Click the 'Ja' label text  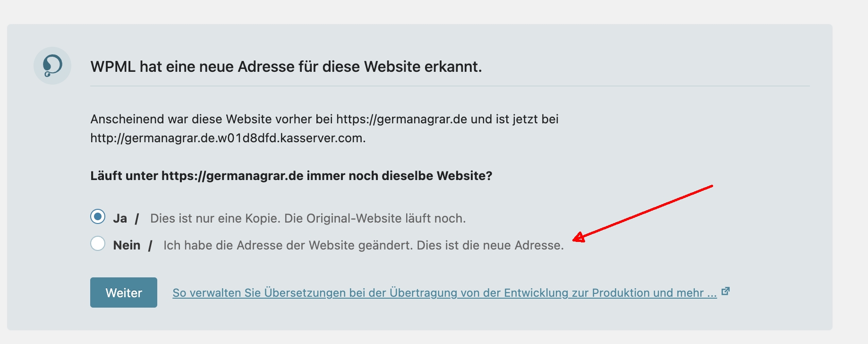tap(120, 218)
